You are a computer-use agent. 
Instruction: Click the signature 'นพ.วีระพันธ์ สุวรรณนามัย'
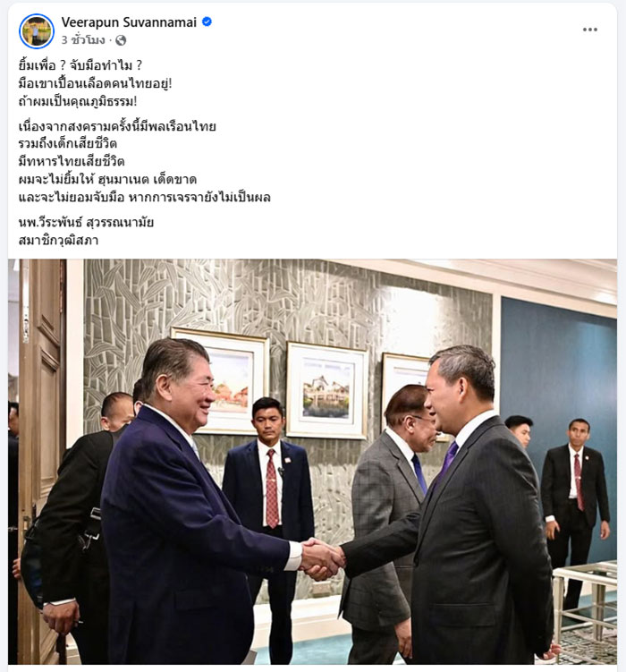(86, 223)
